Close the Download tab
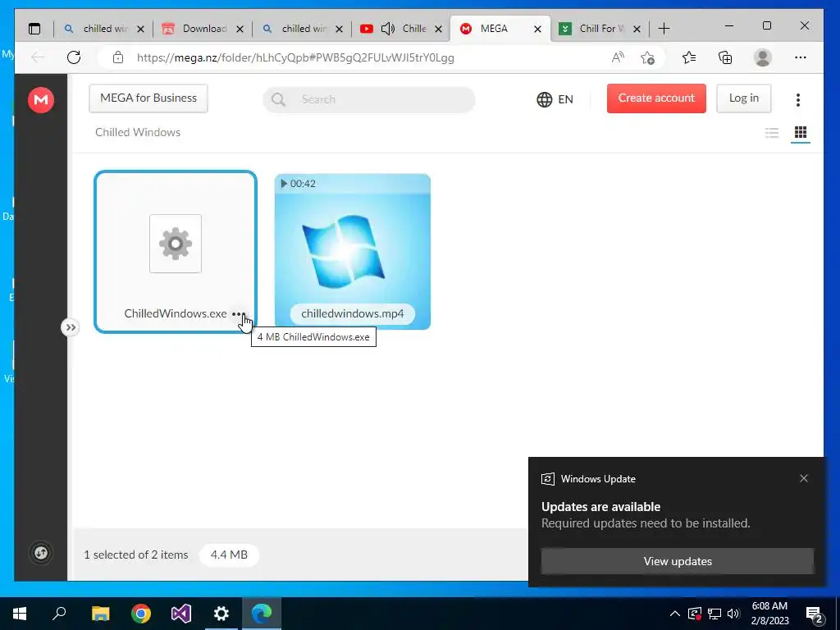840x630 pixels. 240,30
